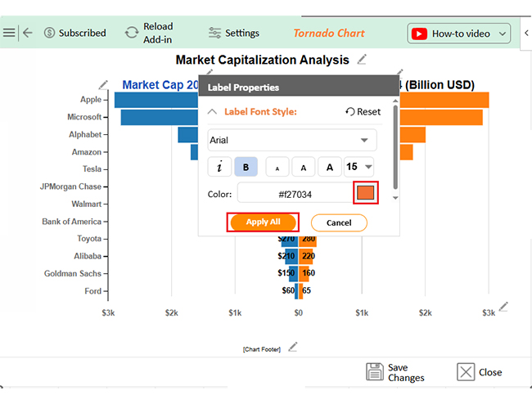Select the small font size A
The width and height of the screenshot is (532, 404).
pos(277,167)
